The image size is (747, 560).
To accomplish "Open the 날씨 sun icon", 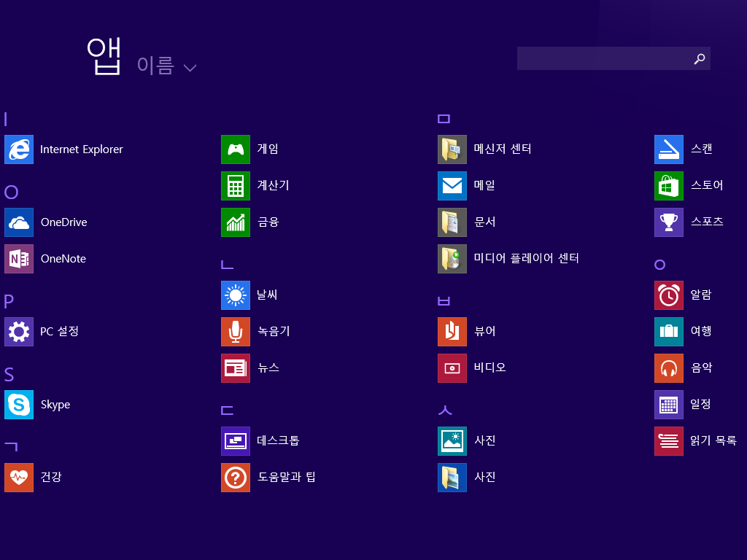I will (x=236, y=295).
